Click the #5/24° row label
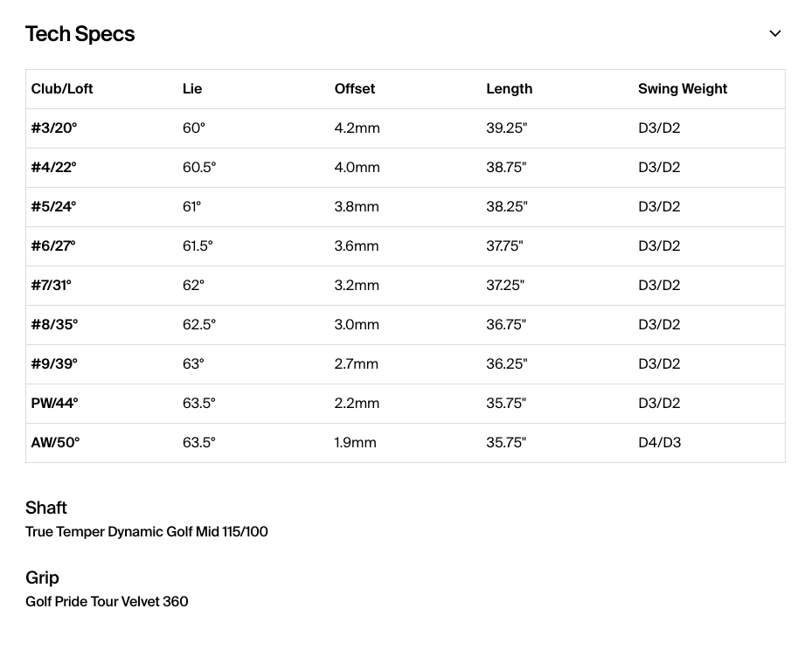 (x=53, y=206)
